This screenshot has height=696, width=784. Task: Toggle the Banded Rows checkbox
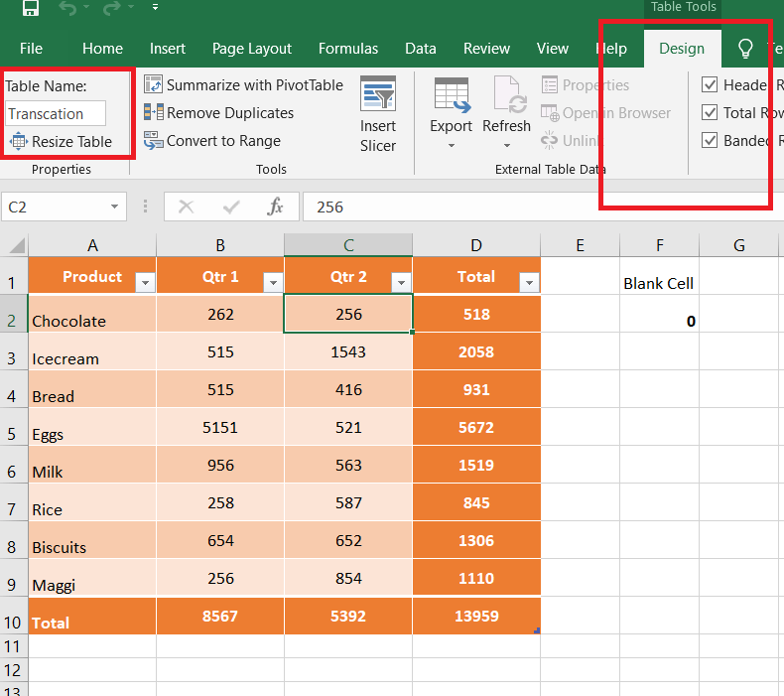710,140
